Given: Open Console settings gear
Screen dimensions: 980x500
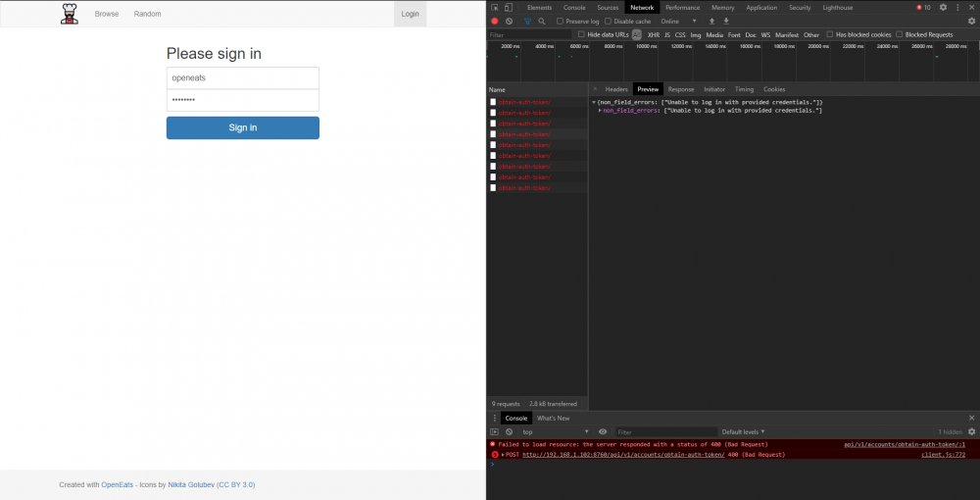Looking at the screenshot, I should (971, 432).
